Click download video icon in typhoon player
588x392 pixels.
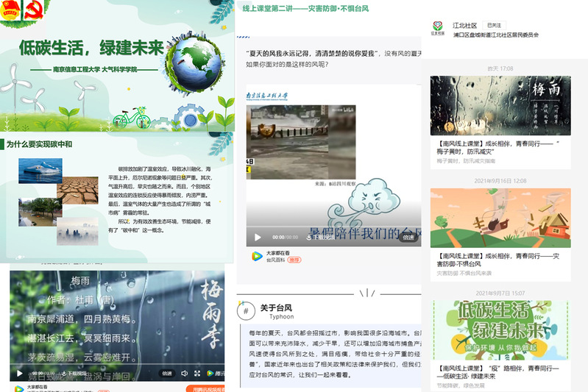pos(311,237)
